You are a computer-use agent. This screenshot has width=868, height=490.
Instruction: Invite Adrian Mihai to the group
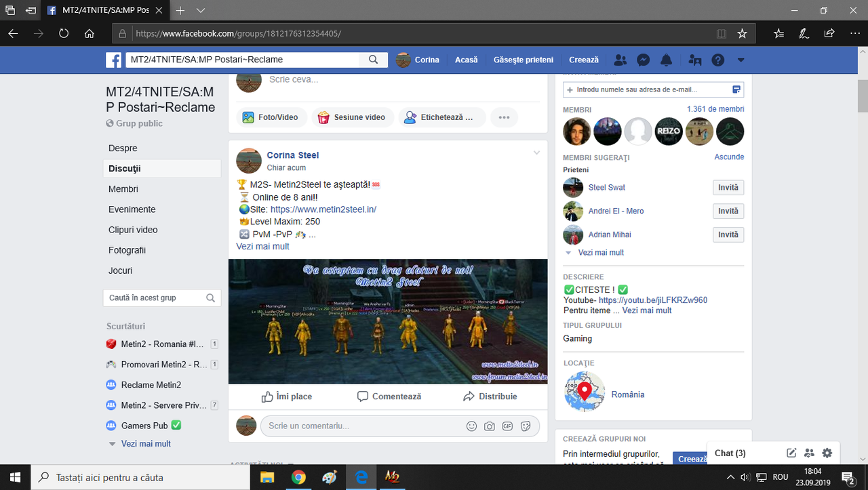[x=728, y=235]
